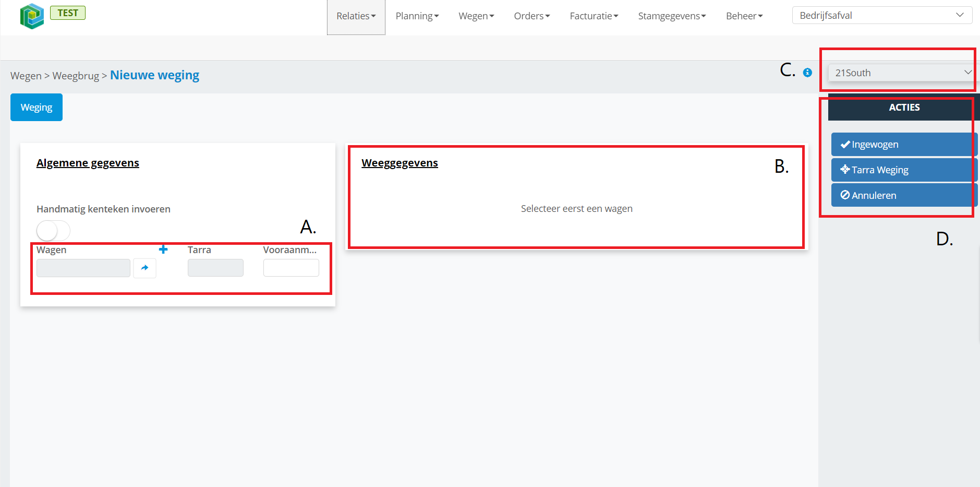Open the Bedrijfsafval dropdown

coord(882,15)
